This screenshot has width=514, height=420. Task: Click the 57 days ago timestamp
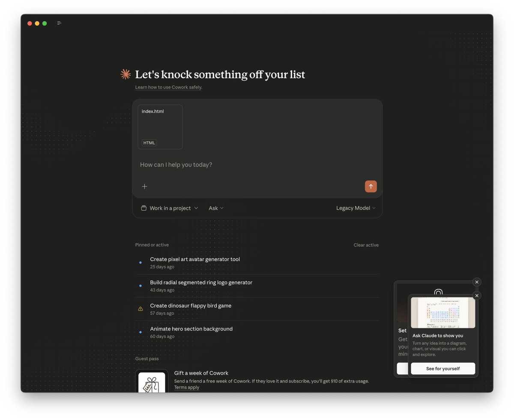(x=162, y=313)
